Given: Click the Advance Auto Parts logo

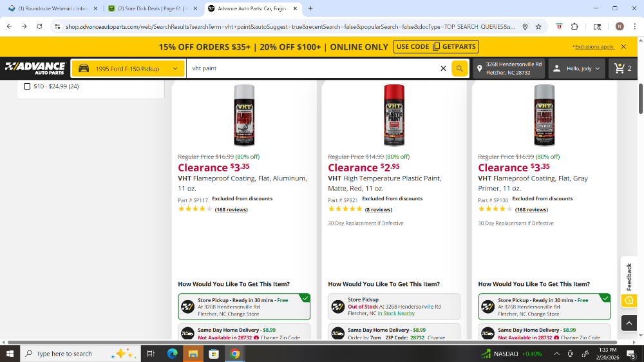Looking at the screenshot, I should pos(35,68).
